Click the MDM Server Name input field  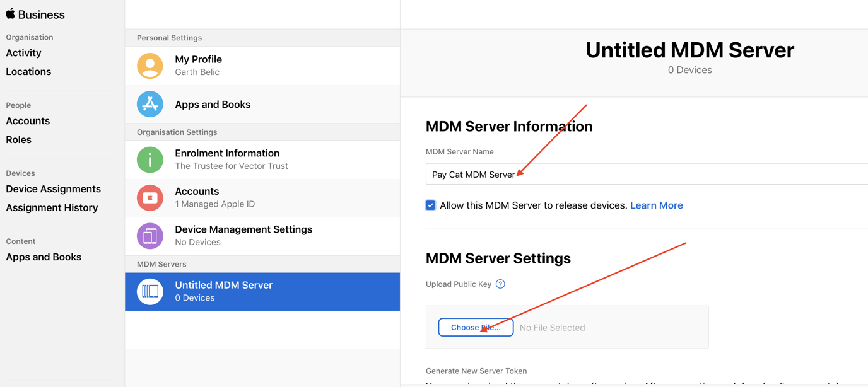click(x=647, y=174)
